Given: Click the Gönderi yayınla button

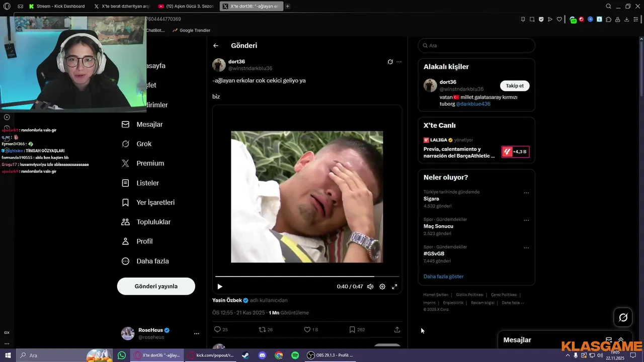Looking at the screenshot, I should tap(156, 286).
